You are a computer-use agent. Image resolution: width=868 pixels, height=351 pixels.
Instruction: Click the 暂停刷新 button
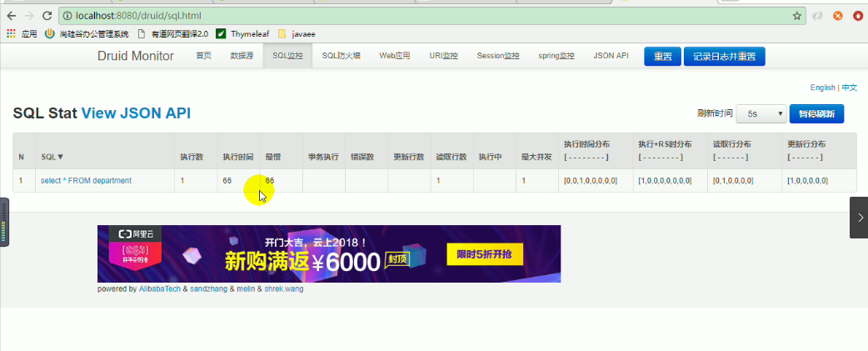coord(817,113)
